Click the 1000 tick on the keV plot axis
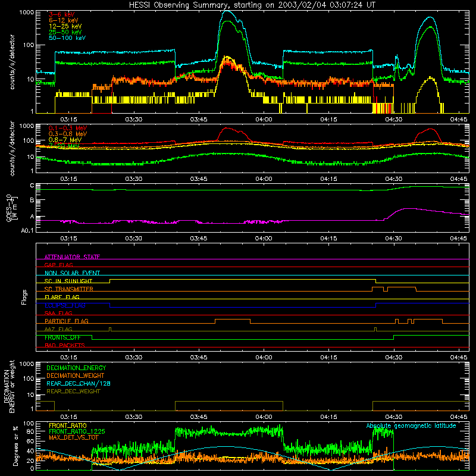The image size is (476, 476). (27, 12)
